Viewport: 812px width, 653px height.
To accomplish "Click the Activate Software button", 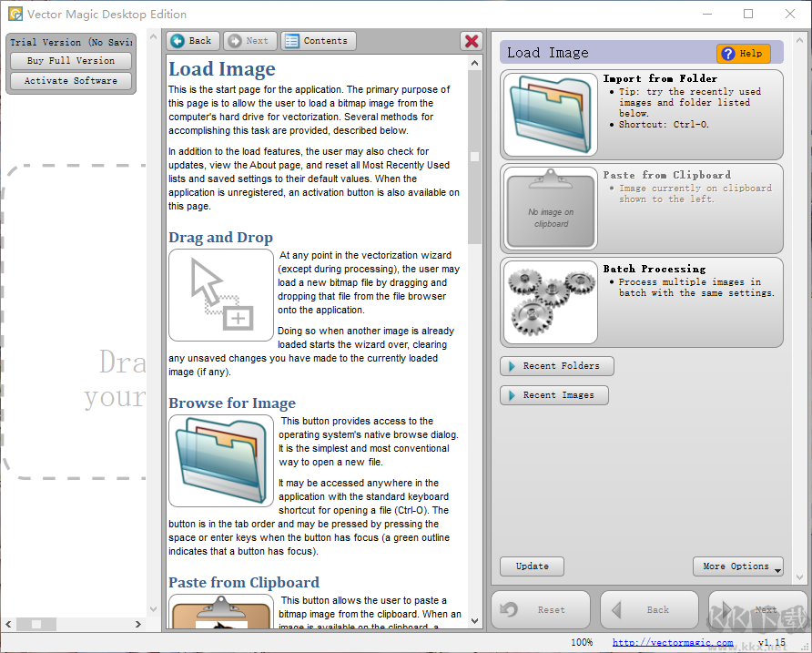I will pos(71,81).
